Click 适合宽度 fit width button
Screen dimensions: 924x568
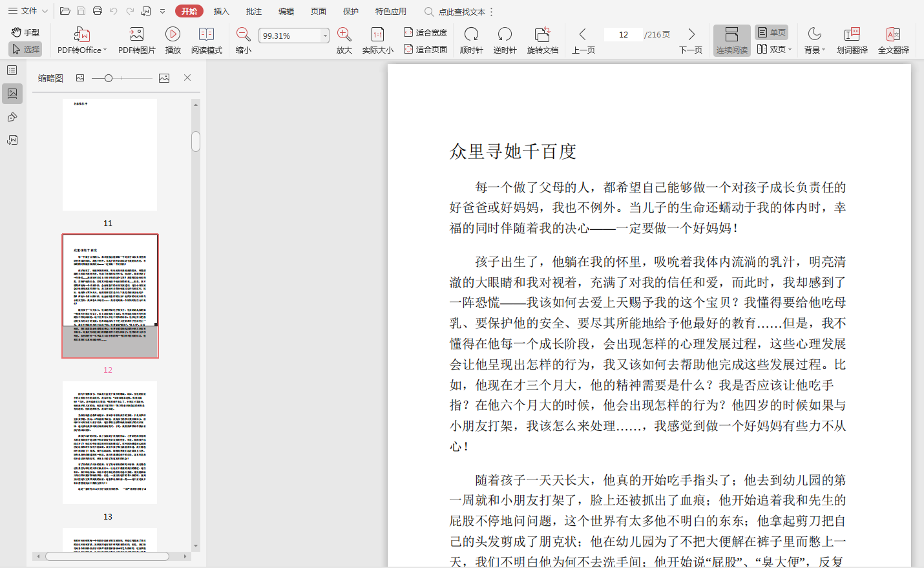pos(425,32)
